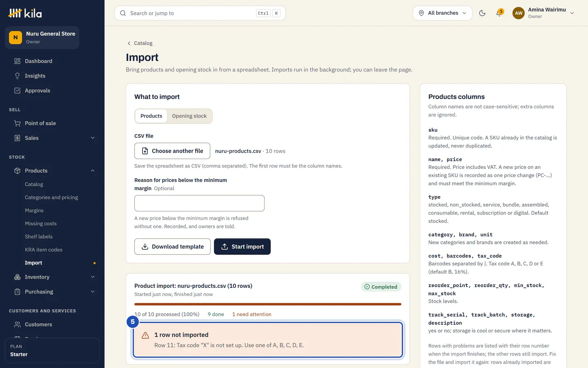Click the warning triangle in the alert
This screenshot has height=368, width=588.
[x=145, y=335]
